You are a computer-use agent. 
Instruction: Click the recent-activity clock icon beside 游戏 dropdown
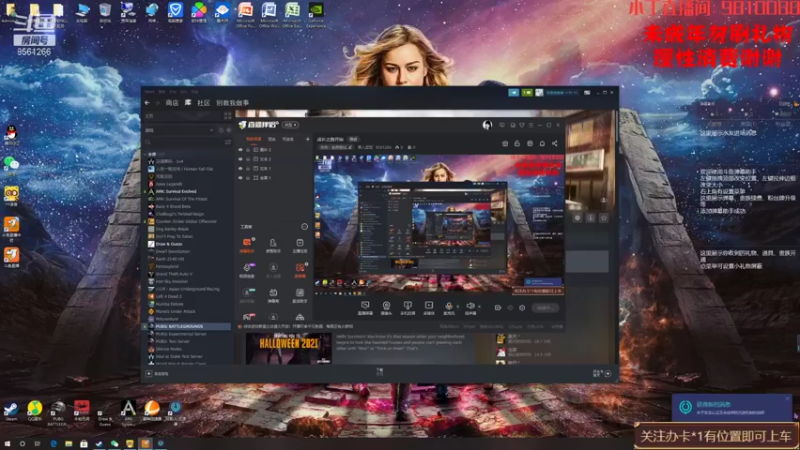[221, 131]
